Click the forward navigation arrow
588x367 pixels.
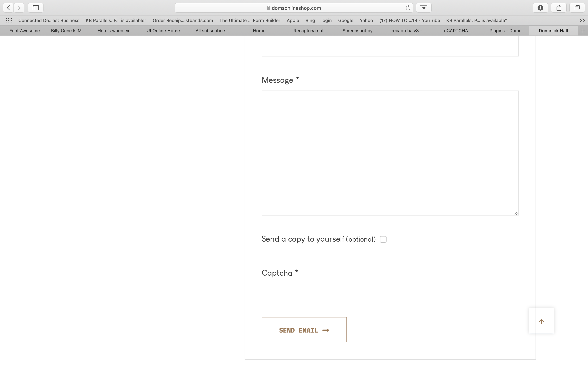click(19, 8)
